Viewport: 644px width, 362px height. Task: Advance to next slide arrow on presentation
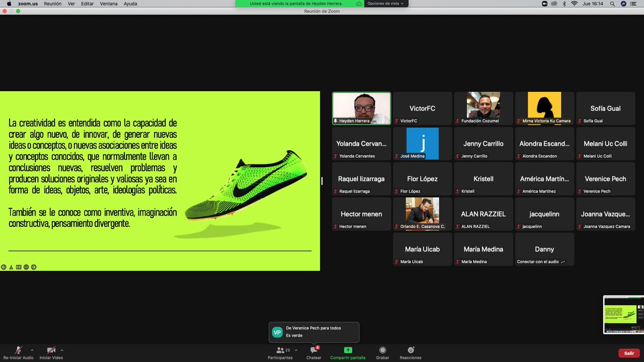pos(34,267)
